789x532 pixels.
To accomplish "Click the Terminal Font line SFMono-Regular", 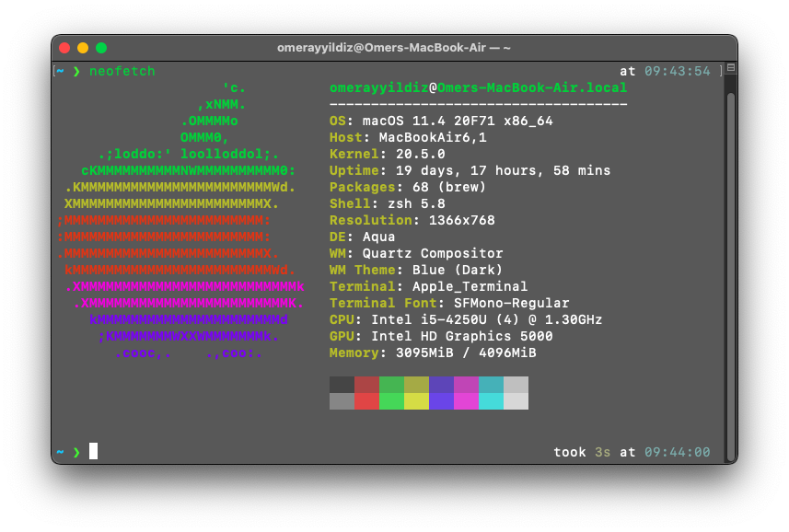I will tap(449, 303).
